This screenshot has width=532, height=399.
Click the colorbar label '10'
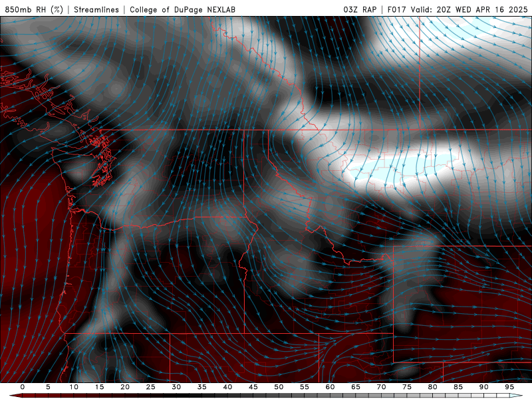(x=74, y=387)
